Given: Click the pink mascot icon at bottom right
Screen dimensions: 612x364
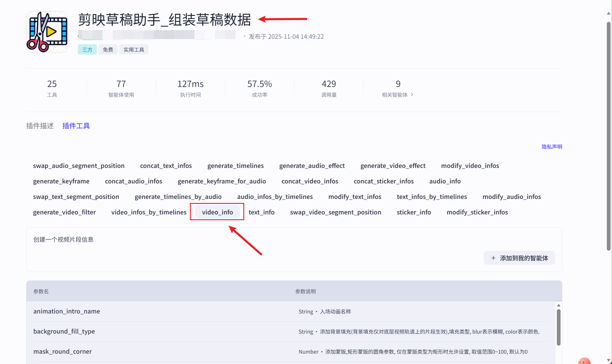Looking at the screenshot, I should (x=584, y=361).
